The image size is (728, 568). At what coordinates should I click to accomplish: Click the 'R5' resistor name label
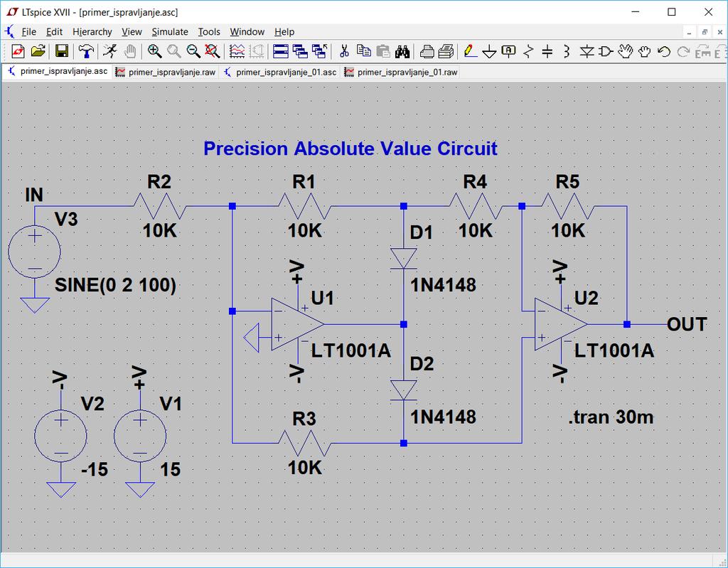tap(567, 181)
